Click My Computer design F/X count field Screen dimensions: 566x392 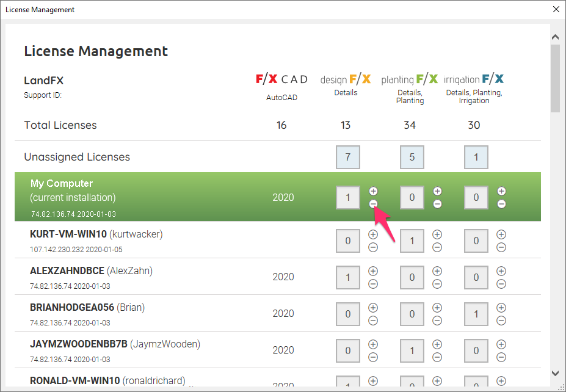[348, 197]
